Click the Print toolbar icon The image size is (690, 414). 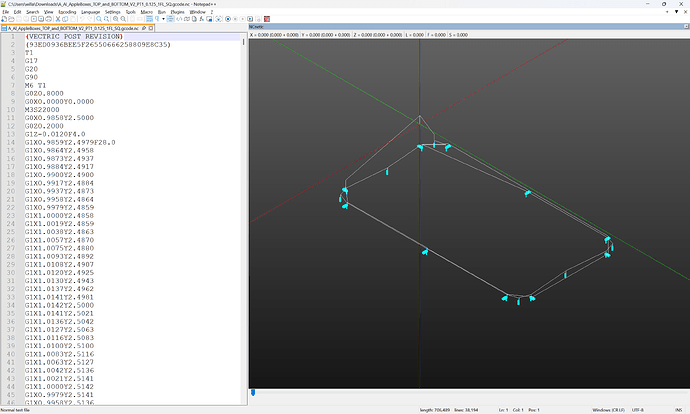coord(48,19)
